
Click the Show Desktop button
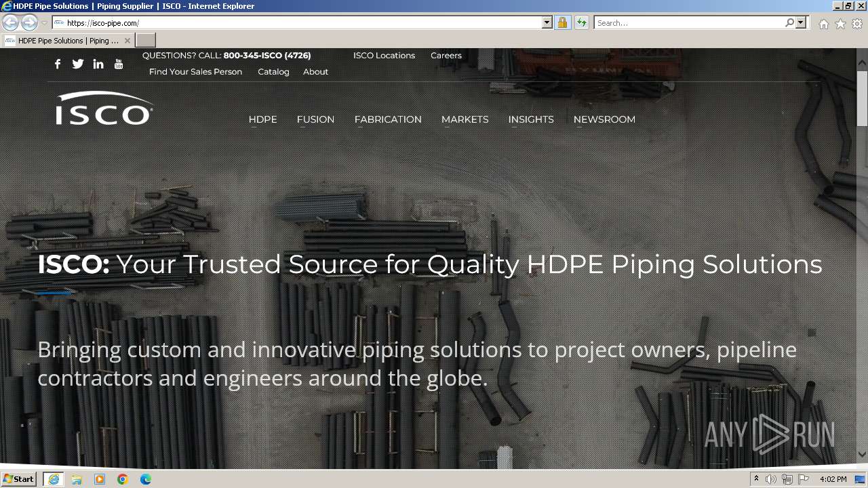click(861, 479)
